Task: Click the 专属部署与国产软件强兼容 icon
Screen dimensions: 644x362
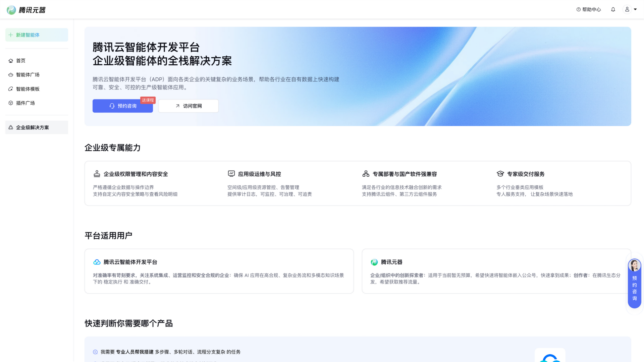Action: [366, 174]
